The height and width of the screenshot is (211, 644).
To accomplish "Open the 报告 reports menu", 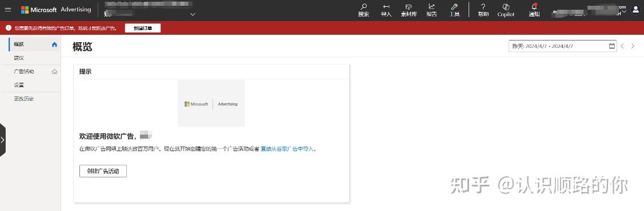I will [431, 10].
